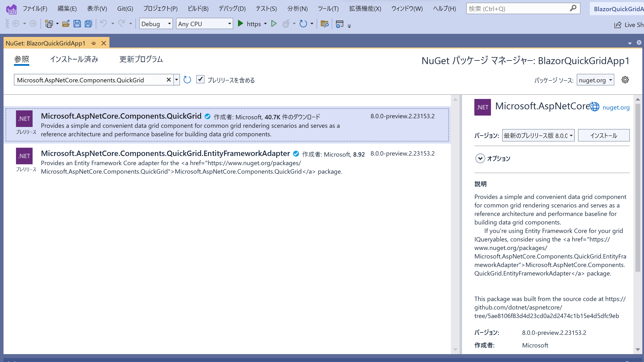Click the Undo arrow icon
The width and height of the screenshot is (644, 362).
point(103,24)
